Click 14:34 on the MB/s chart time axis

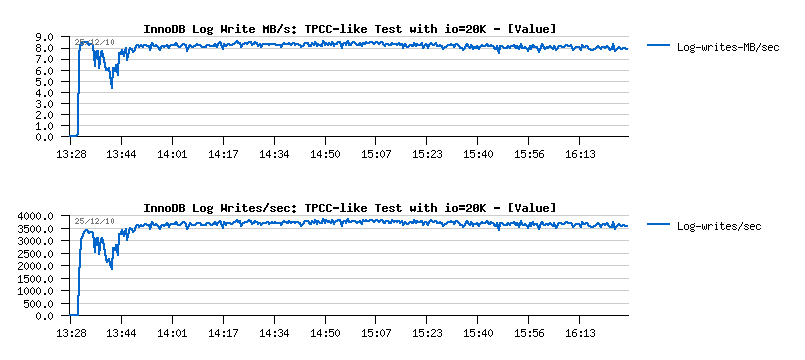pos(274,155)
